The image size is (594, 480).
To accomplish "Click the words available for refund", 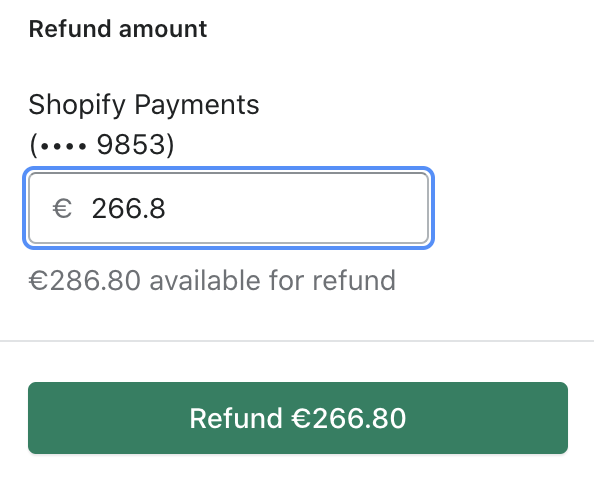I will pos(273,280).
